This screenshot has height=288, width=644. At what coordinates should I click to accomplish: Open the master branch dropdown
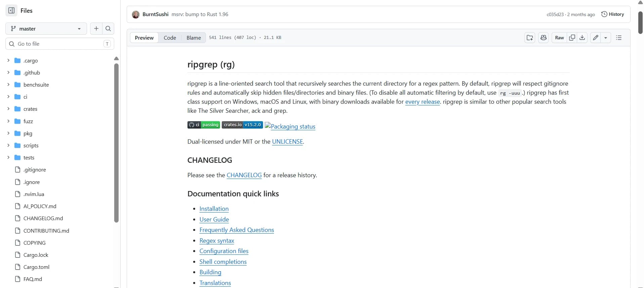tap(46, 29)
